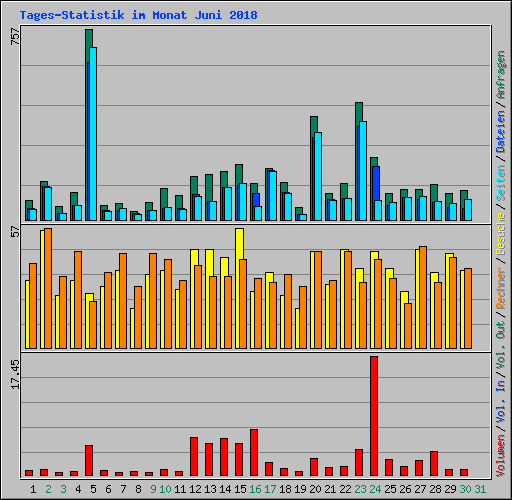Click day label '9' on the x-axis
This screenshot has height=500, width=512.
pos(153,489)
